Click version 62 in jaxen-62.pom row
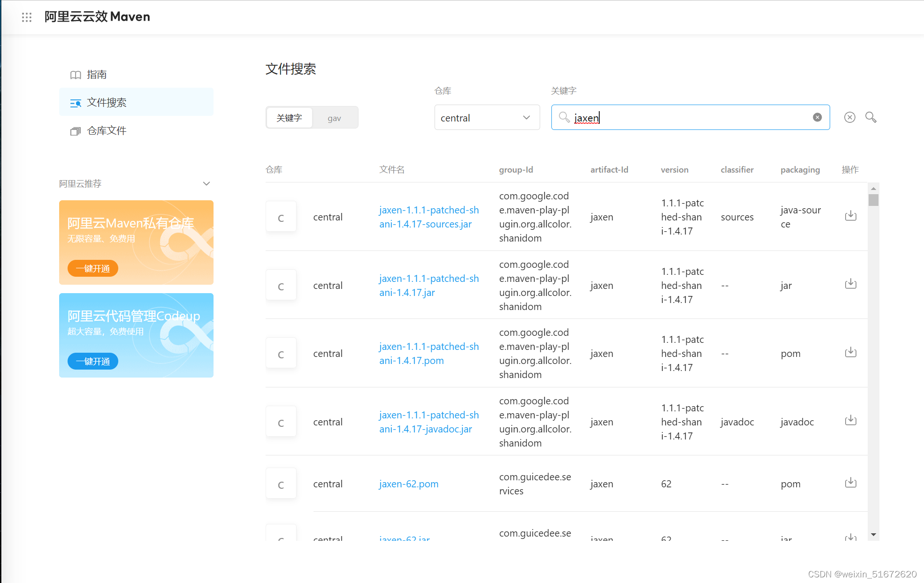Viewport: 924px width, 583px height. pos(666,484)
